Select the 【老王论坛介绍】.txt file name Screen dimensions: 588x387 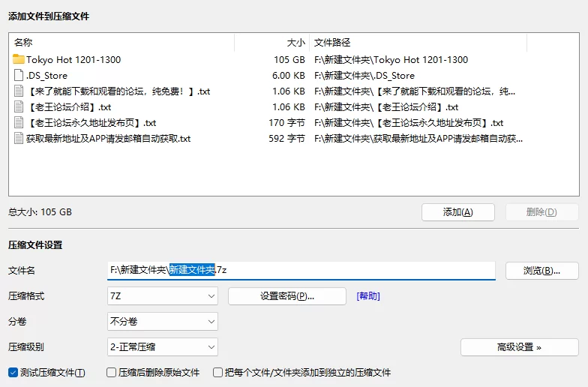tap(69, 106)
